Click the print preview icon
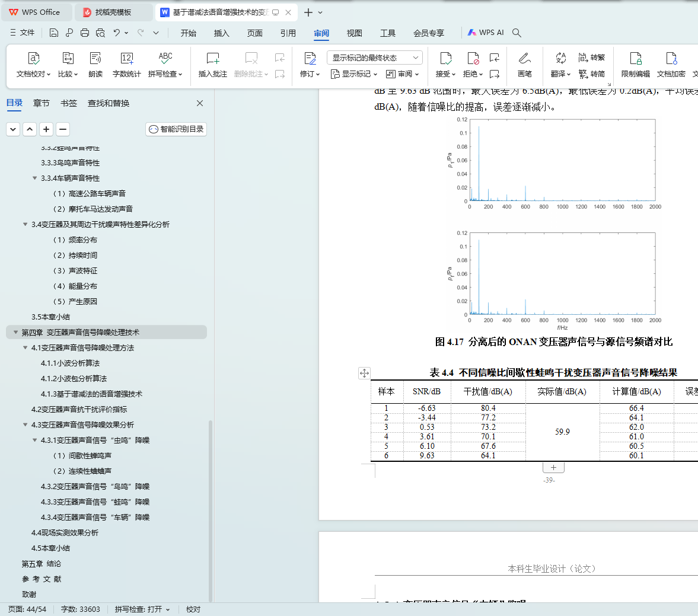The height and width of the screenshot is (616, 698). 101,33
